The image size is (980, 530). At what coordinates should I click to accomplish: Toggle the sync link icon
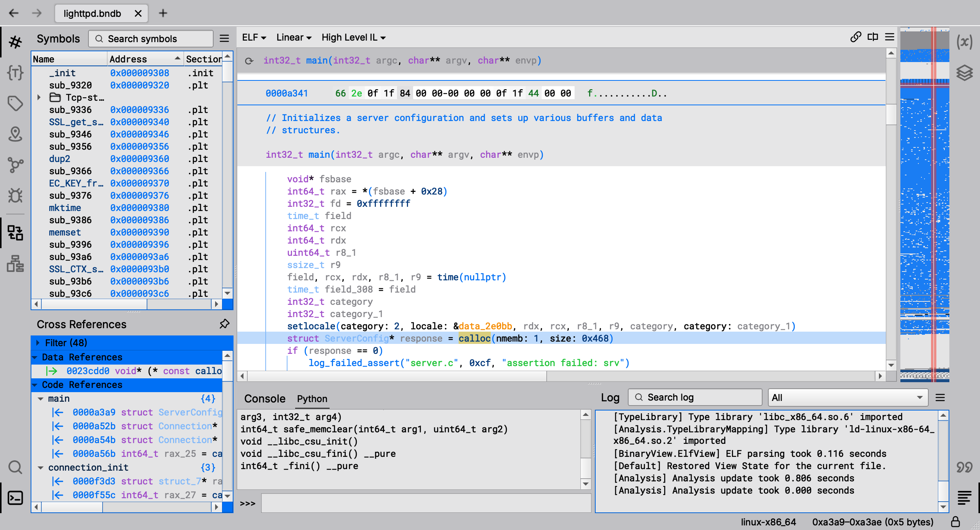[856, 37]
